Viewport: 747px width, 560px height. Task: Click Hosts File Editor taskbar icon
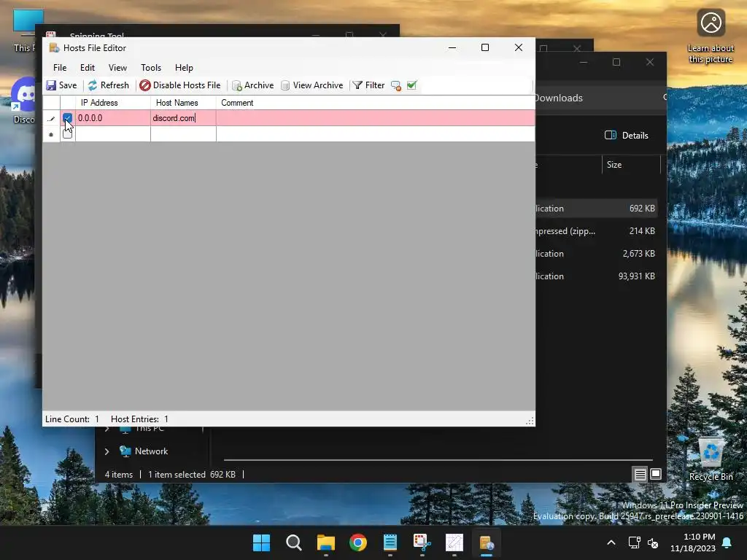[487, 542]
